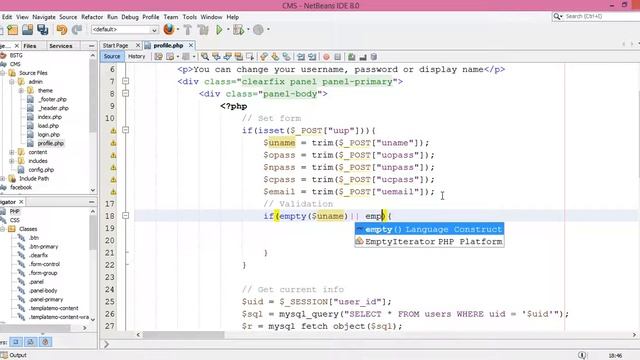Collapse the admin folder in Projects tree
The image size is (640, 360).
[12, 82]
